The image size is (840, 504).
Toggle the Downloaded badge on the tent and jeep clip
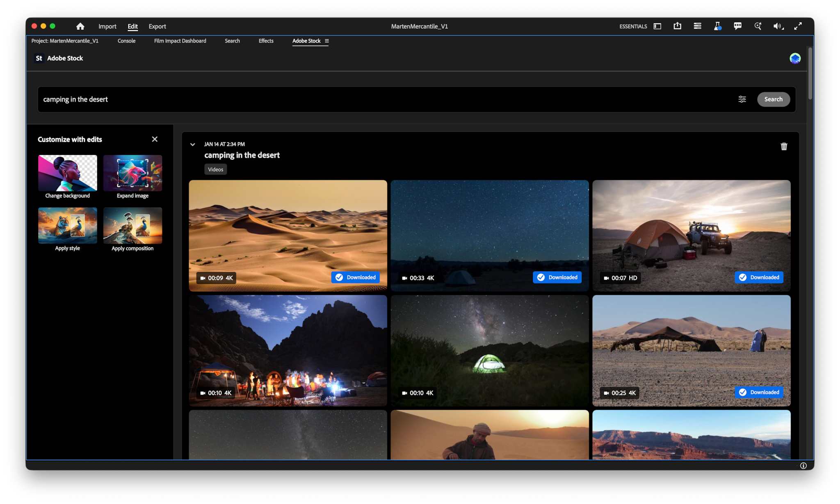(759, 277)
